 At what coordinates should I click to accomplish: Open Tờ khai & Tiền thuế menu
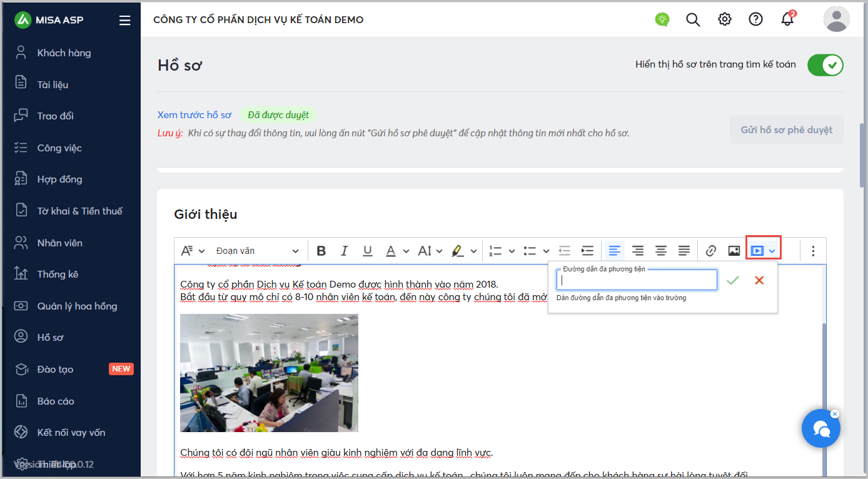coord(79,211)
